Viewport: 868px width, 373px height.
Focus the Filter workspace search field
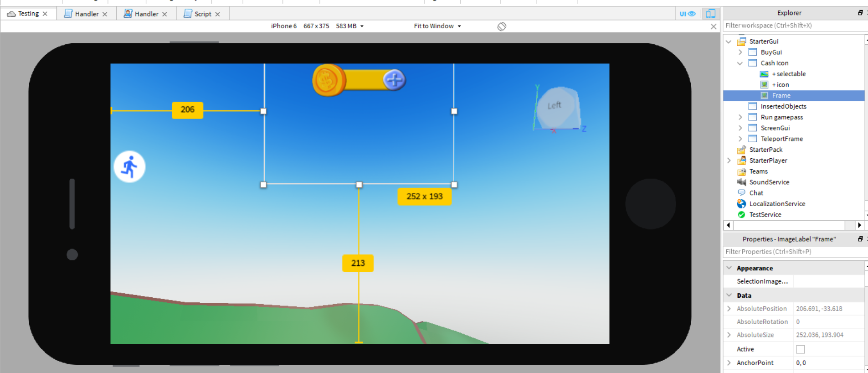(795, 26)
